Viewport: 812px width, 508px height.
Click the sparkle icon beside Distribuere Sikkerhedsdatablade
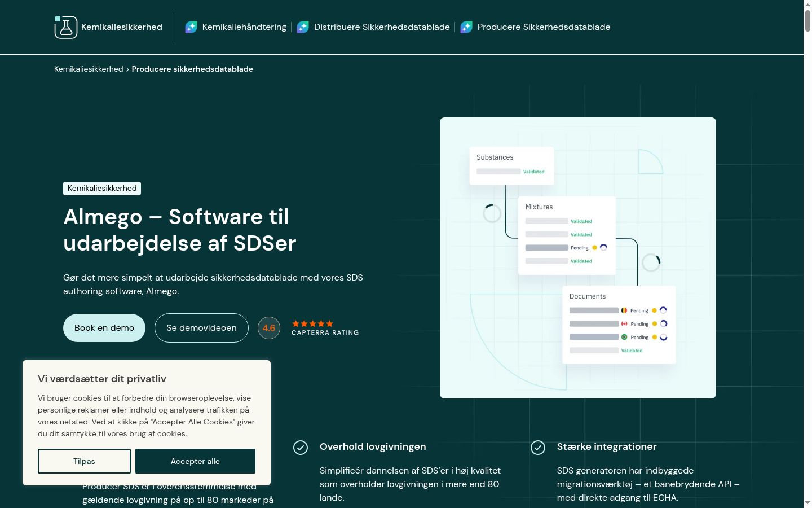(x=303, y=27)
